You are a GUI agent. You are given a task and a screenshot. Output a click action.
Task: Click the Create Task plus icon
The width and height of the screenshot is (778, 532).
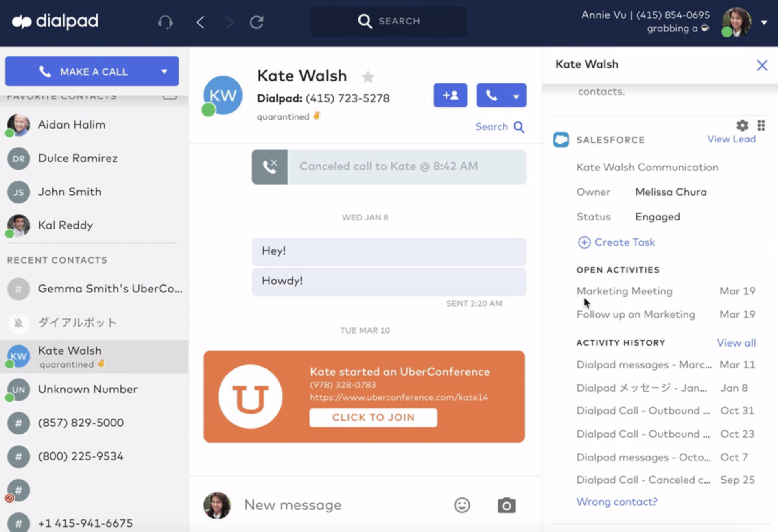(x=584, y=243)
